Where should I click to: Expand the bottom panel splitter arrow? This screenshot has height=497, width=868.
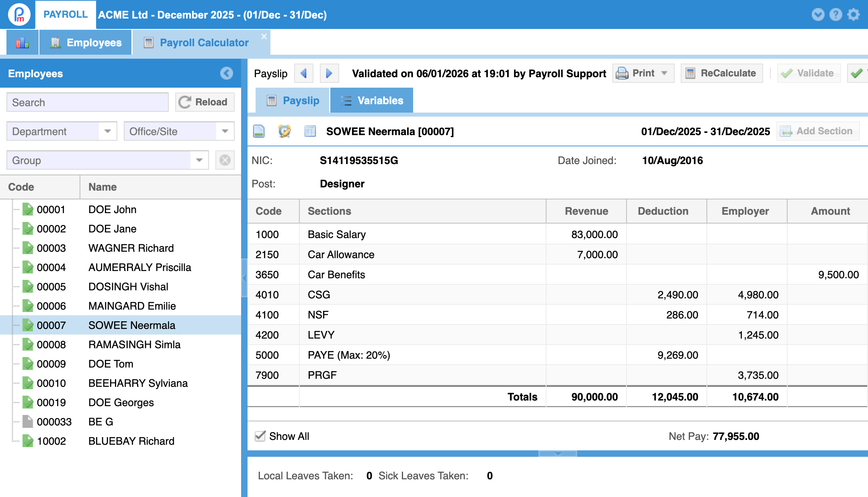[x=558, y=454]
